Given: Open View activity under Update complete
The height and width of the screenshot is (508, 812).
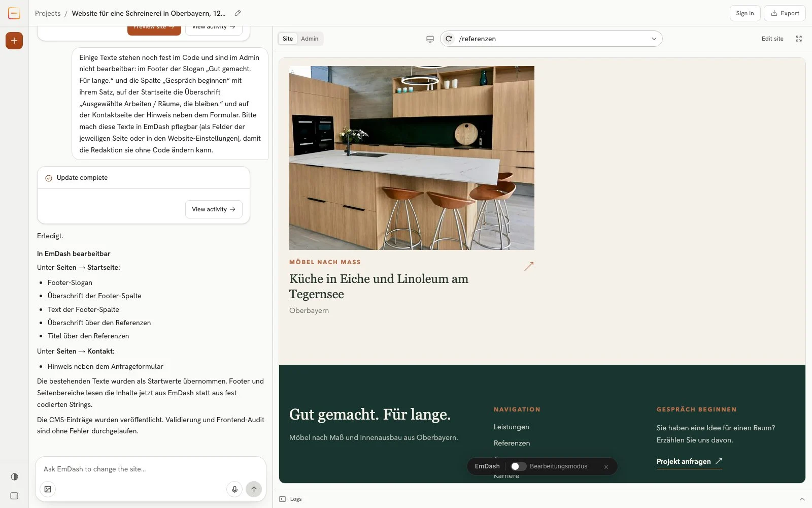Looking at the screenshot, I should coord(214,209).
